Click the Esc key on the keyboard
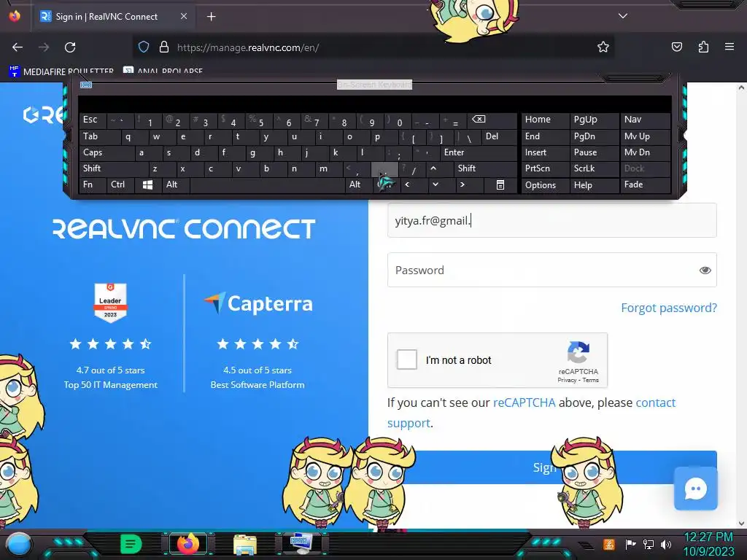 click(93, 120)
